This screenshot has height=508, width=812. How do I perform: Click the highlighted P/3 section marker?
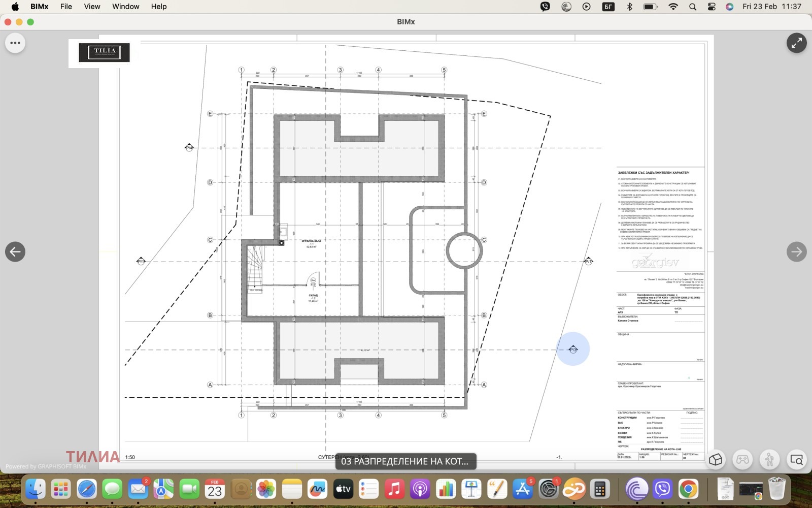tap(573, 349)
